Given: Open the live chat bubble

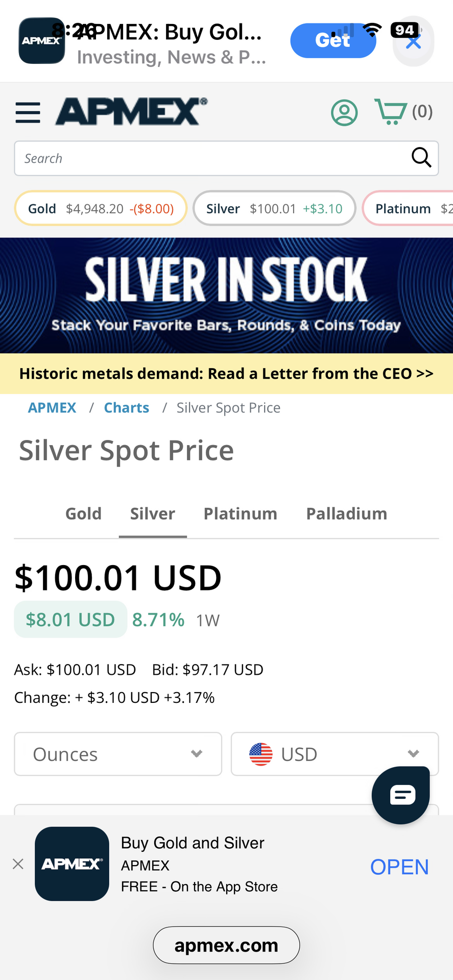Looking at the screenshot, I should click(x=401, y=795).
